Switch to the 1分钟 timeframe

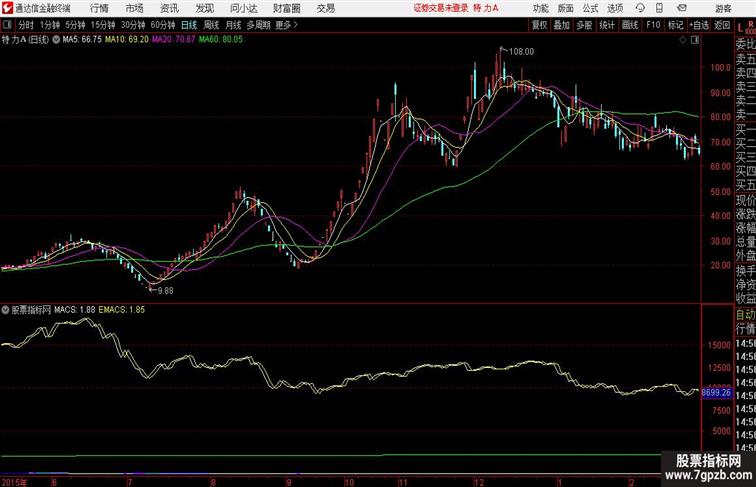click(x=50, y=25)
